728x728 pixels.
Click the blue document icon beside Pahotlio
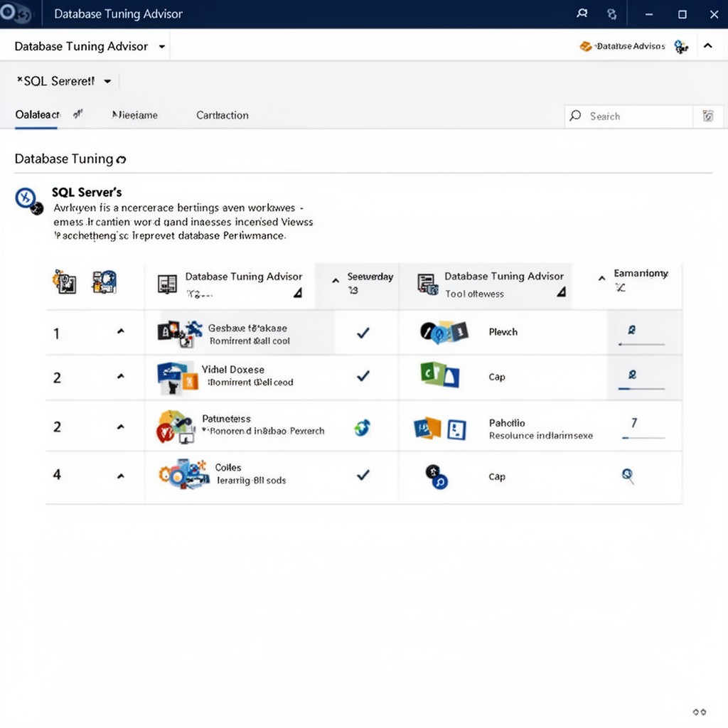point(456,429)
